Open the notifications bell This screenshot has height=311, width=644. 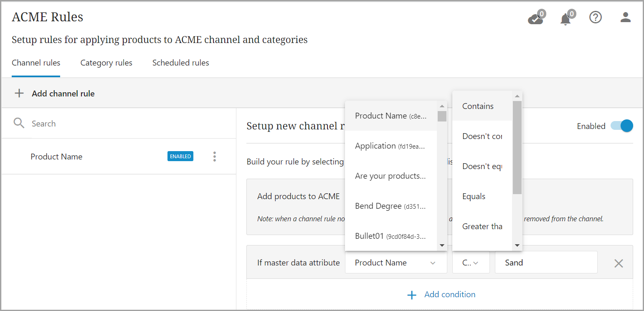coord(565,19)
